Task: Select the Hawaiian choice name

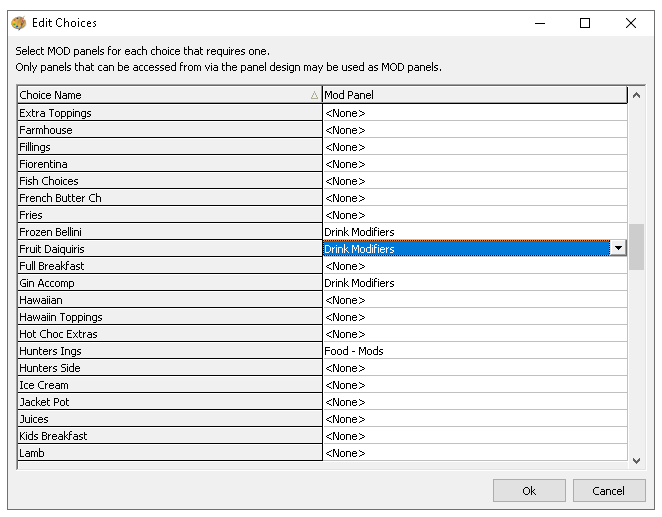Action: coord(169,300)
